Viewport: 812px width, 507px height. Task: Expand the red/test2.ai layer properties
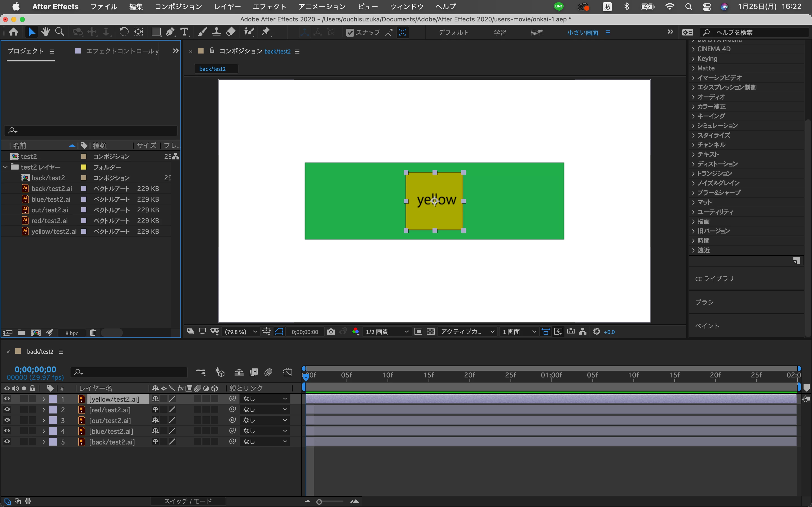44,410
